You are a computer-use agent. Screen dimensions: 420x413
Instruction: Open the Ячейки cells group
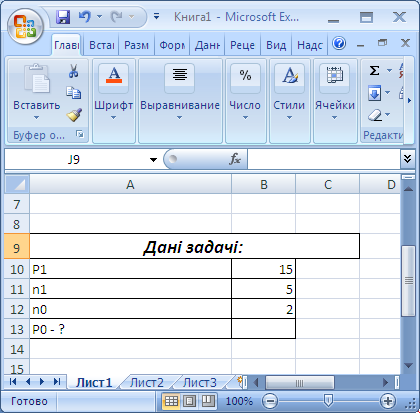[x=335, y=101]
